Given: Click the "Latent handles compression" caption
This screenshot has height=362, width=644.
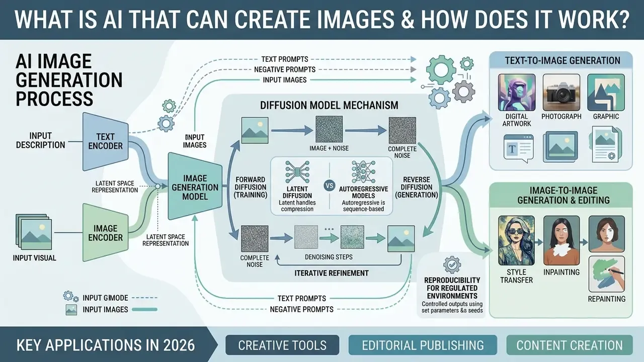Looking at the screenshot, I should tap(298, 206).
